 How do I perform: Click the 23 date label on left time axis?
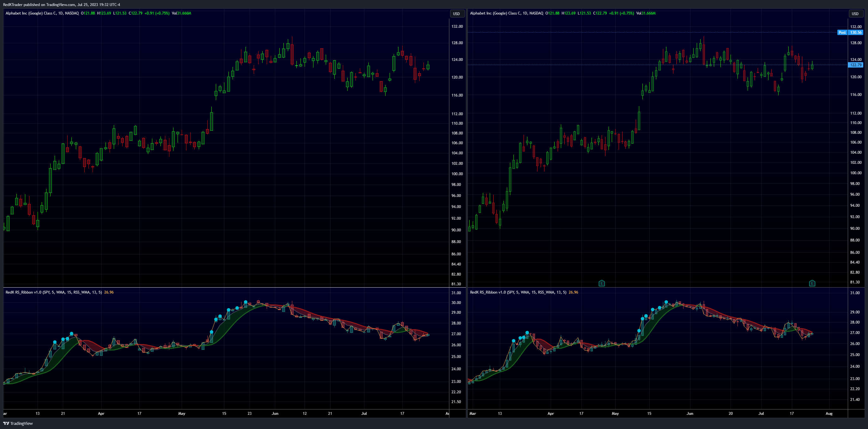click(249, 413)
